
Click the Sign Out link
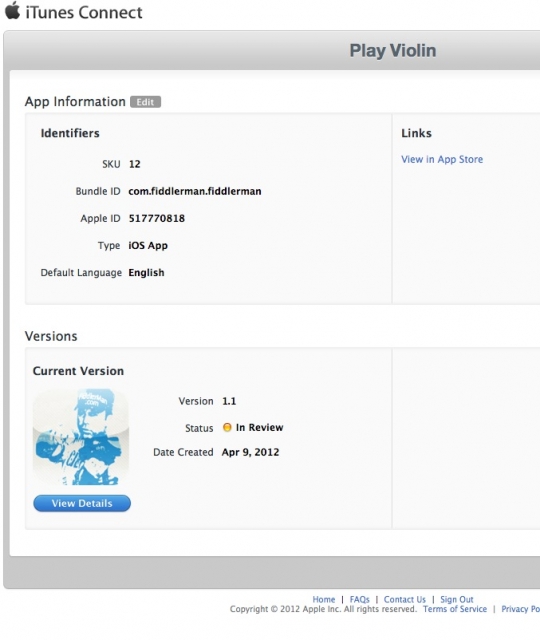[x=457, y=599]
